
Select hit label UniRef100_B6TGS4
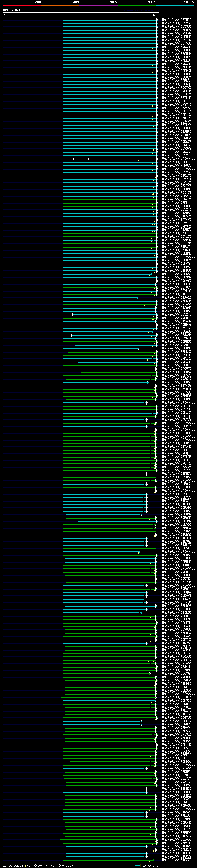[176, 287]
